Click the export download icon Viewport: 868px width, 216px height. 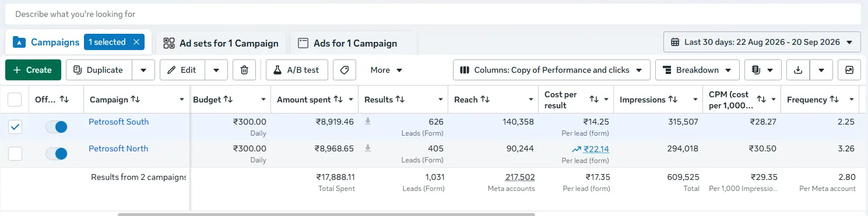tap(798, 70)
